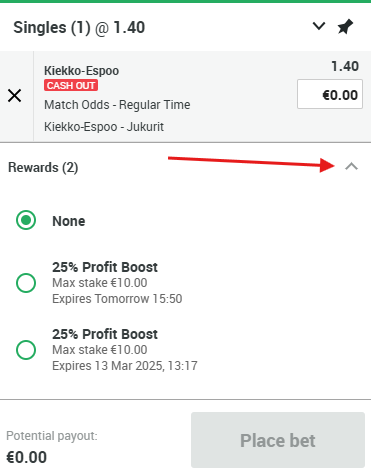Collapse the Singles betslip with the down chevron

coord(319,26)
